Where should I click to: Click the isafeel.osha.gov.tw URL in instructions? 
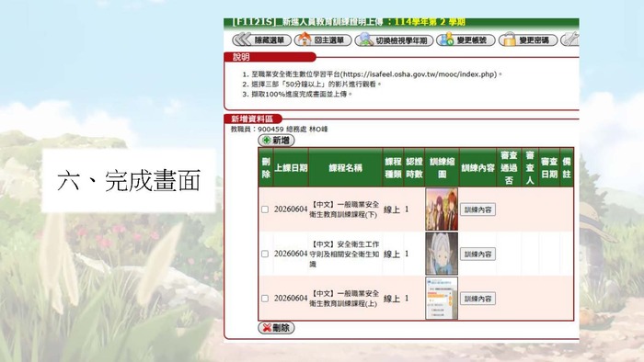(x=420, y=74)
